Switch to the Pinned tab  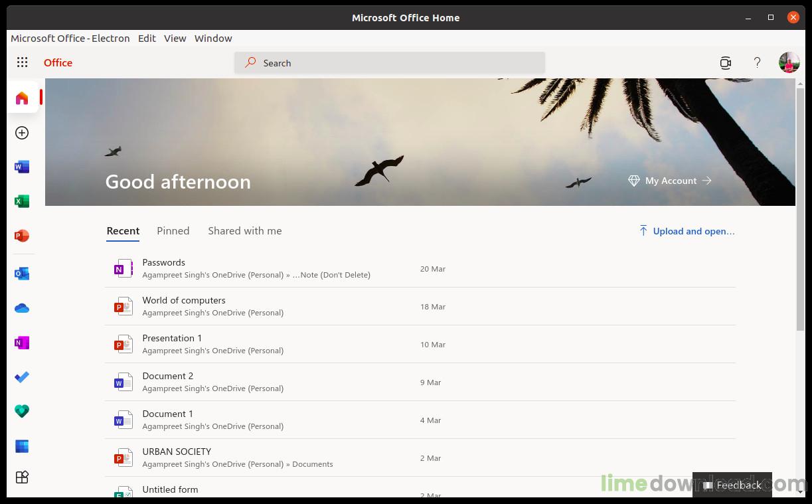tap(173, 231)
